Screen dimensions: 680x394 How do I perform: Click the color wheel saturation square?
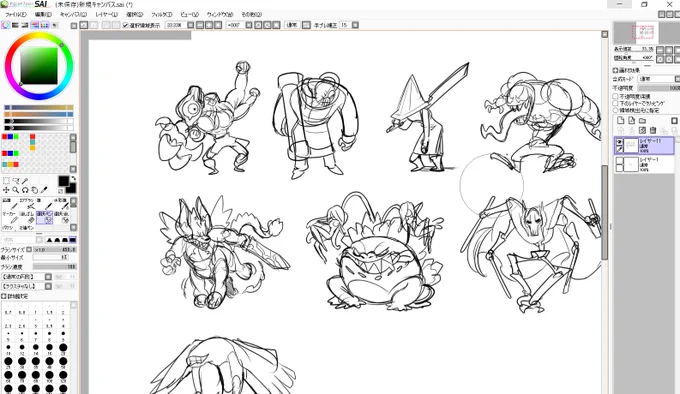(x=39, y=66)
